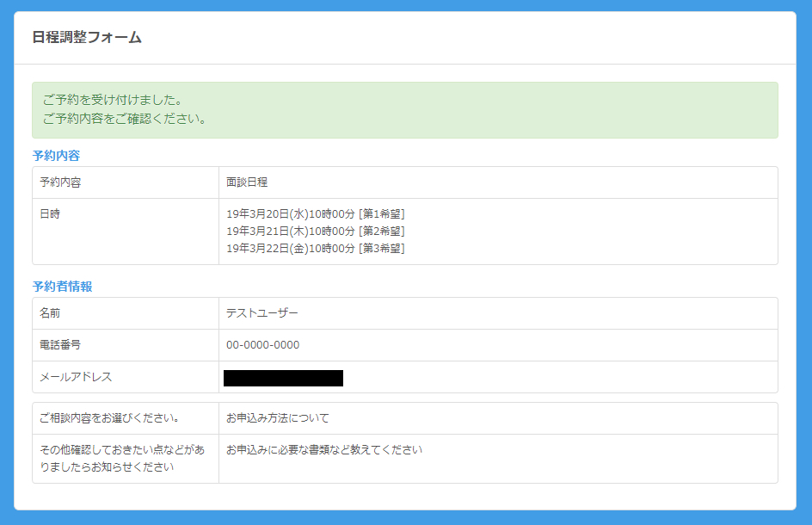Click the phone number 00-0000-0000
This screenshot has height=525, width=812.
point(262,345)
